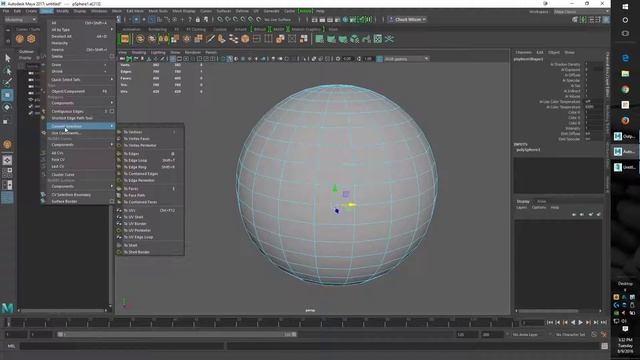Open the Layers menu in Layer Editor
The image size is (640, 360).
522,207
